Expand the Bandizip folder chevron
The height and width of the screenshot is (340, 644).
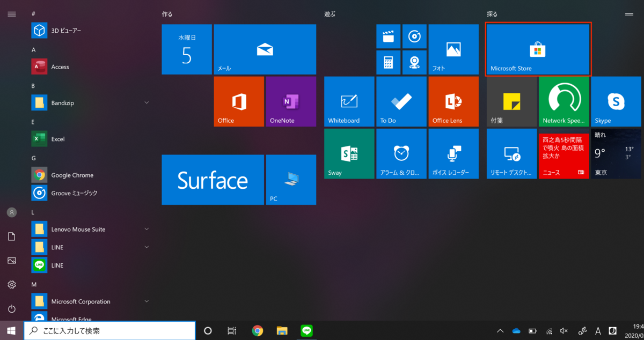pyautogui.click(x=147, y=102)
